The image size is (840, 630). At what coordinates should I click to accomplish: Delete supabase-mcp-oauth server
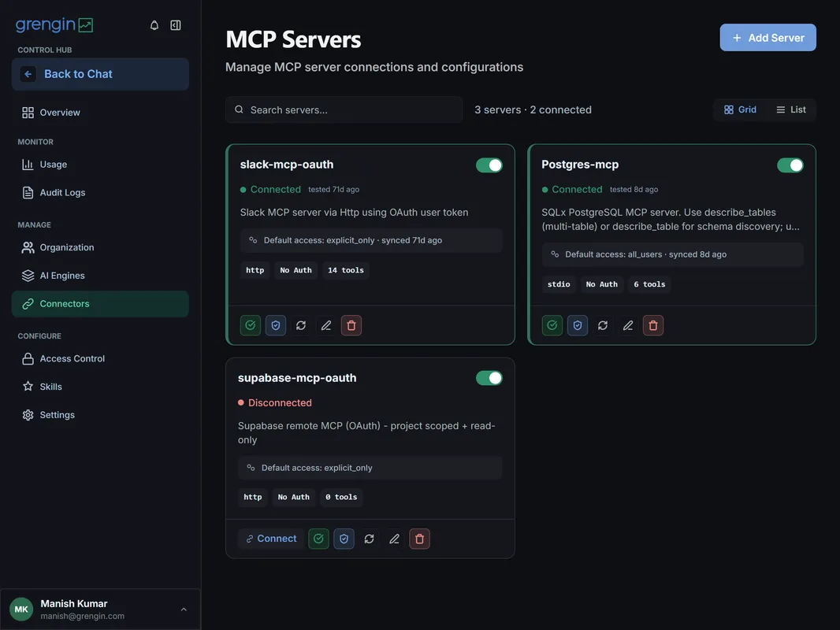tap(419, 539)
